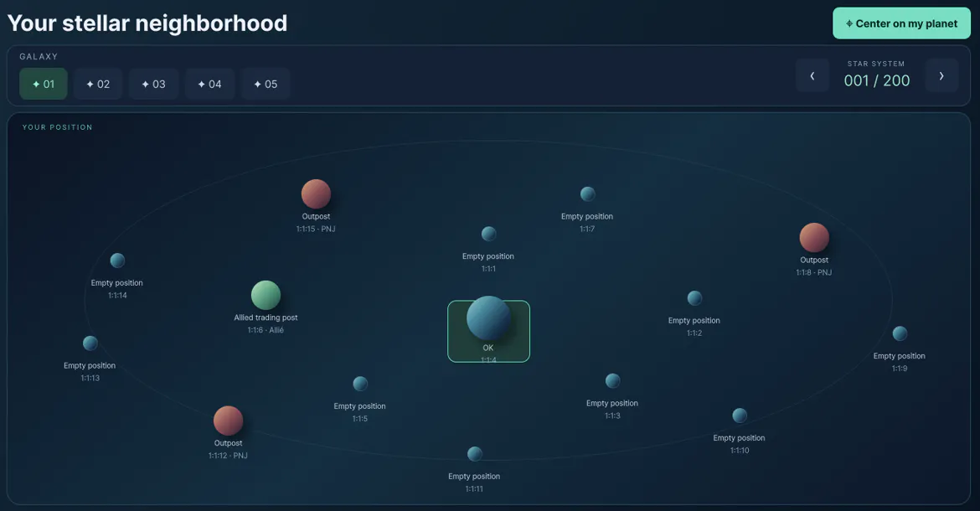Select the empty position planet 1:1:9
The image size is (980, 511).
(900, 333)
